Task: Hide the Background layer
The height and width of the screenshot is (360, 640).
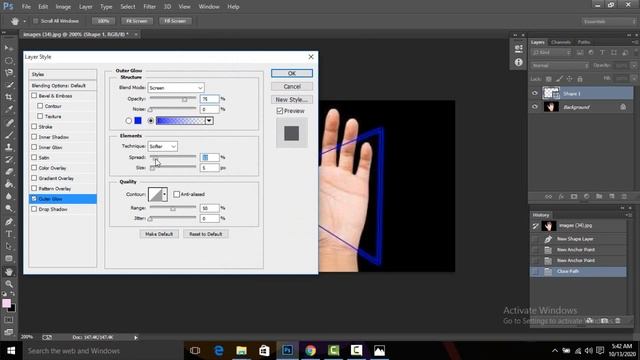Action: point(535,107)
